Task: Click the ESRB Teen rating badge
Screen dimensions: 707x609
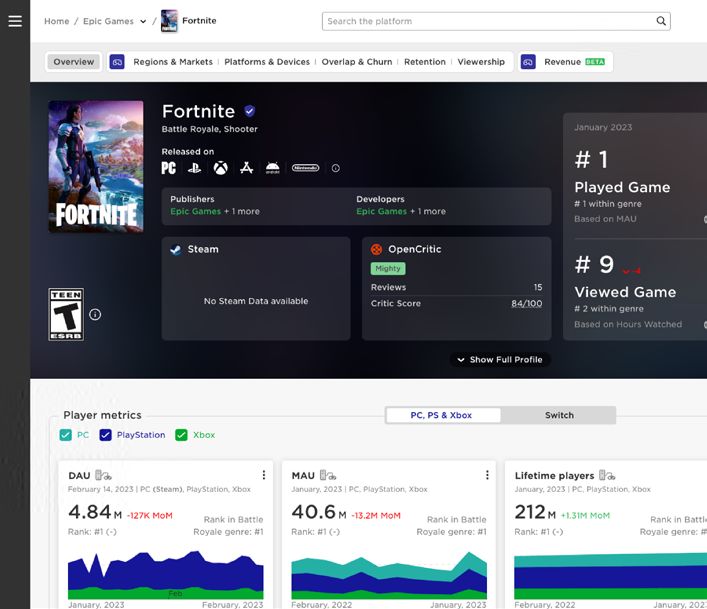Action: (66, 314)
